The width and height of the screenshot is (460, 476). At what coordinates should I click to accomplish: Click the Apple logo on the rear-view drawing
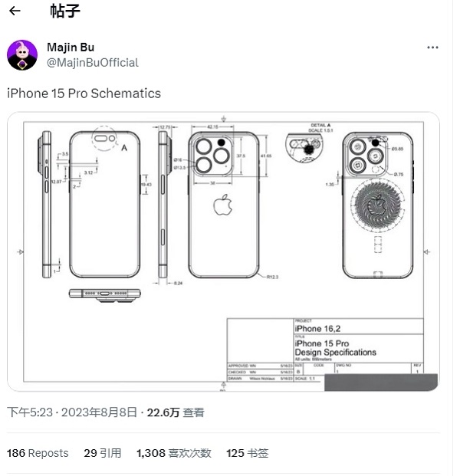coord(222,207)
